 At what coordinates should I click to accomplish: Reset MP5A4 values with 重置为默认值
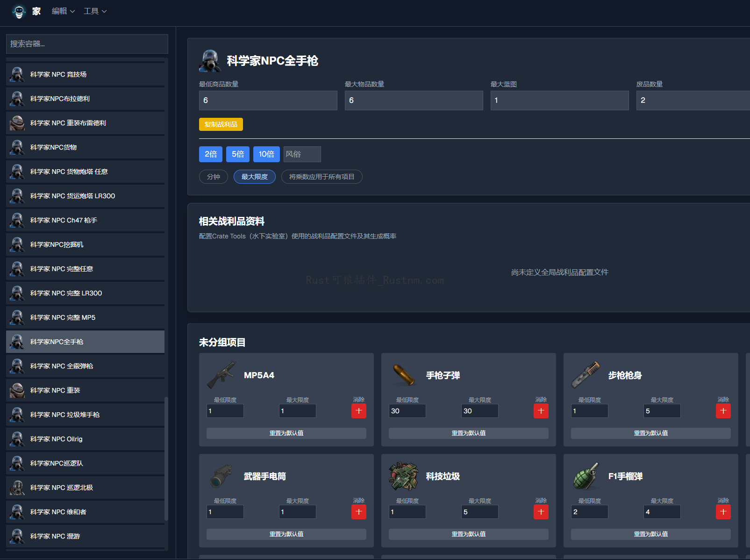(x=286, y=433)
